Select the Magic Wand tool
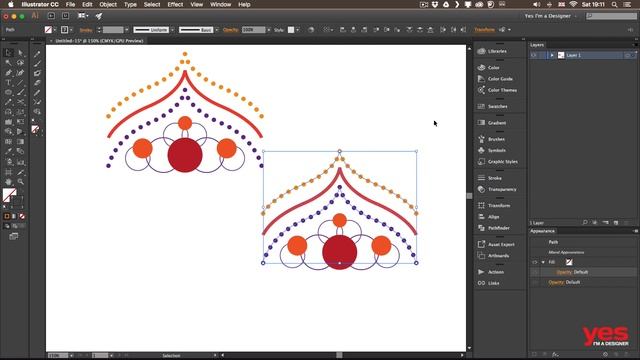640x360 pixels. click(x=8, y=62)
